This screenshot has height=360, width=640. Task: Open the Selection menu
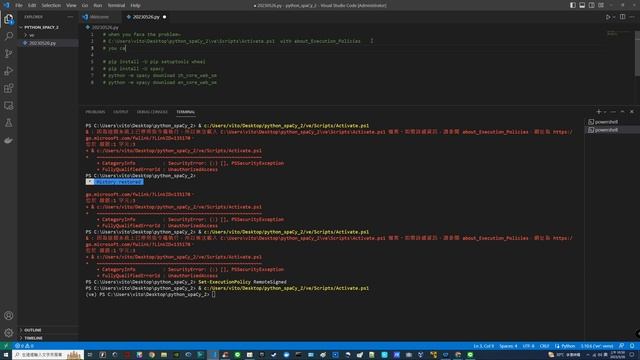click(51, 5)
